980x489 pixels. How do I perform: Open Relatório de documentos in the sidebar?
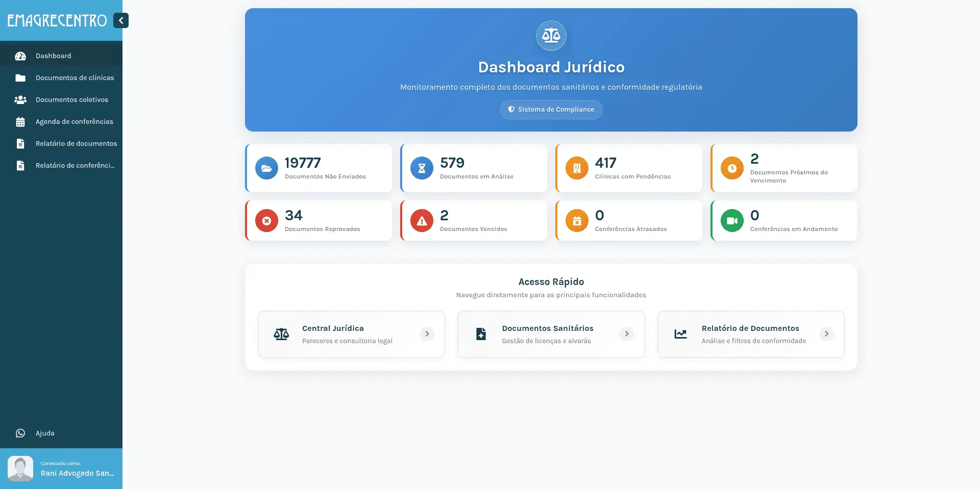(76, 144)
